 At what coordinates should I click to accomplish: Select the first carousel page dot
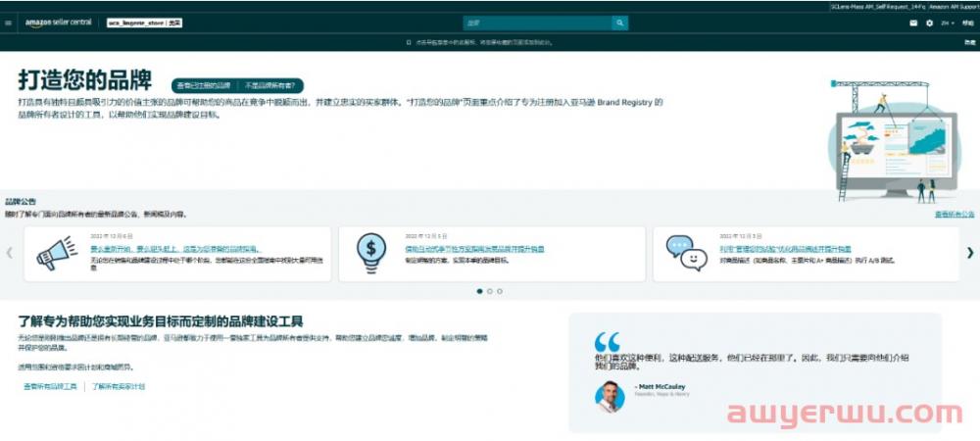[479, 291]
